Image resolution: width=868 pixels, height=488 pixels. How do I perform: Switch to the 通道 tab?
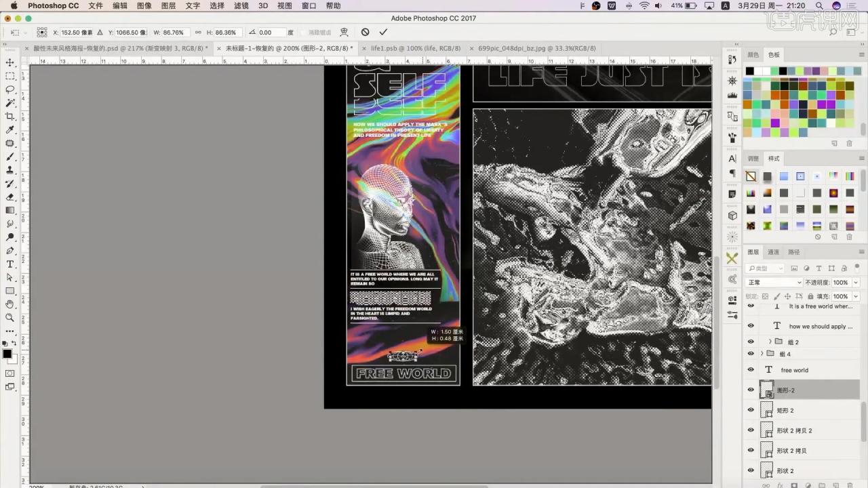[x=773, y=252]
